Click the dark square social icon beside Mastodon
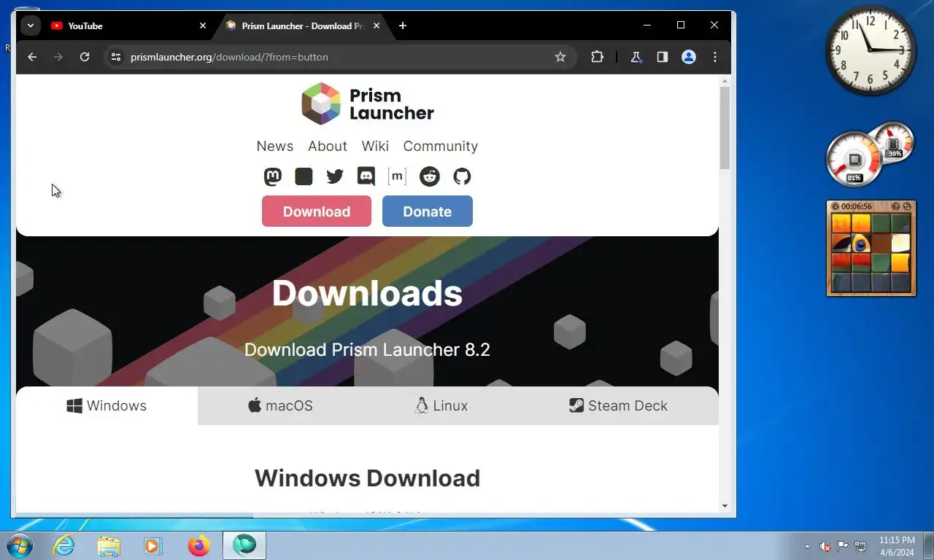The height and width of the screenshot is (560, 934). (304, 176)
